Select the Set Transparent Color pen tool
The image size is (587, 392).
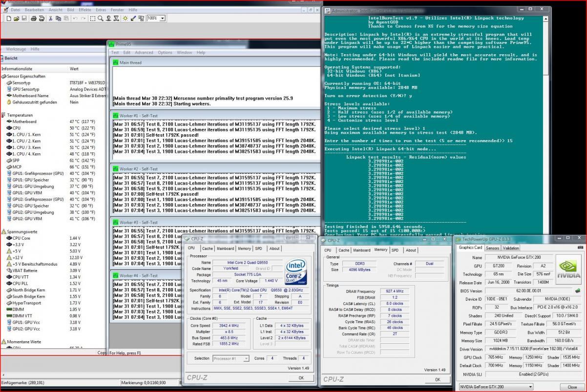[x=133, y=19]
